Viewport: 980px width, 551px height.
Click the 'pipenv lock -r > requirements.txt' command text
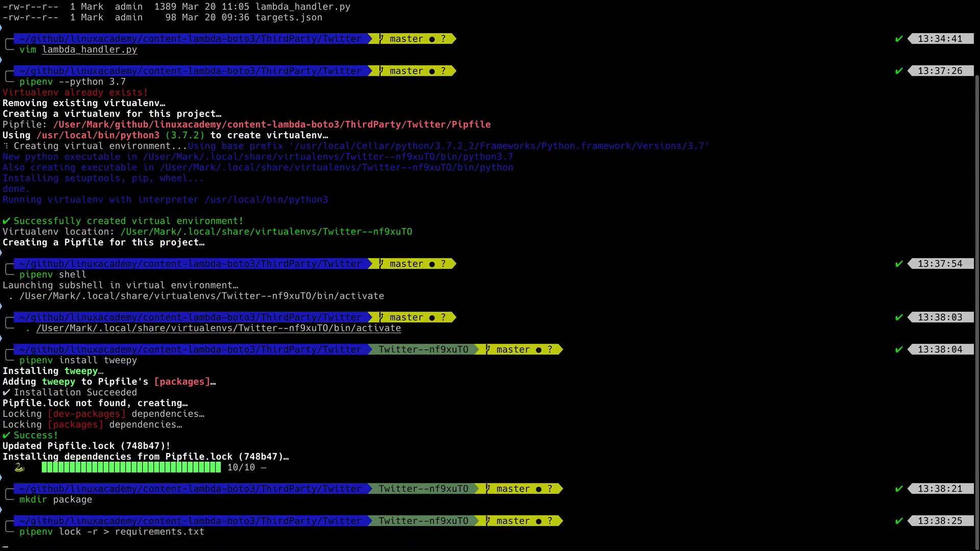[111, 532]
